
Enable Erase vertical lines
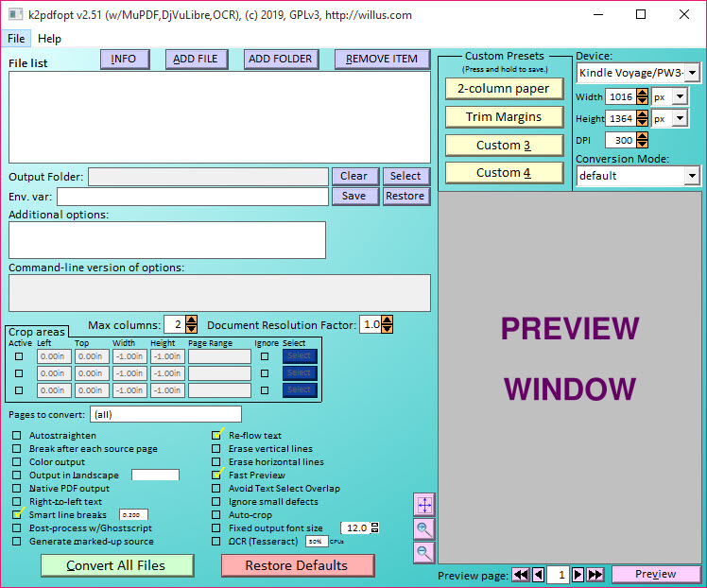(216, 449)
